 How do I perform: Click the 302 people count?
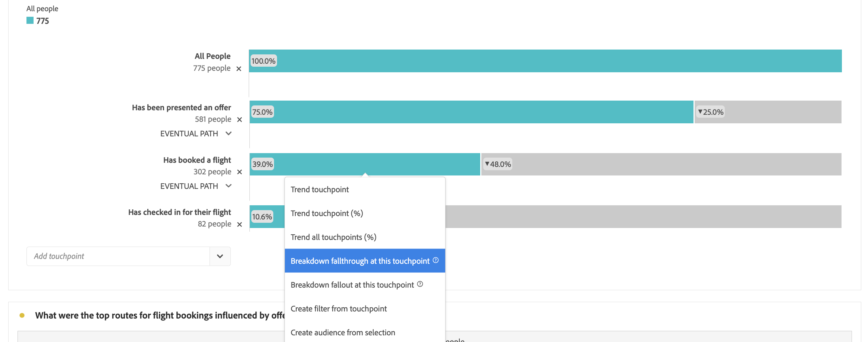click(x=212, y=172)
